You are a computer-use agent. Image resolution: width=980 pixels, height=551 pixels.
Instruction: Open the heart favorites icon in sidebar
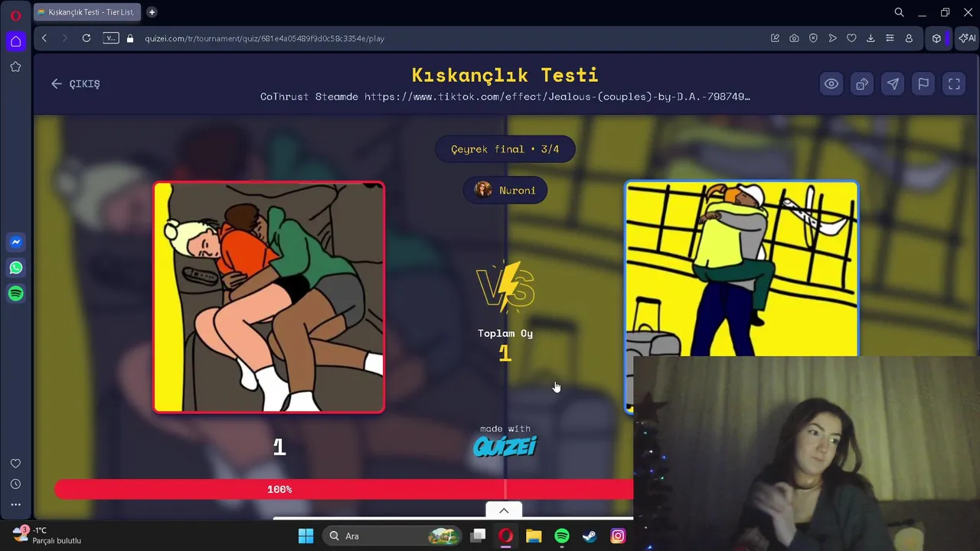click(15, 464)
